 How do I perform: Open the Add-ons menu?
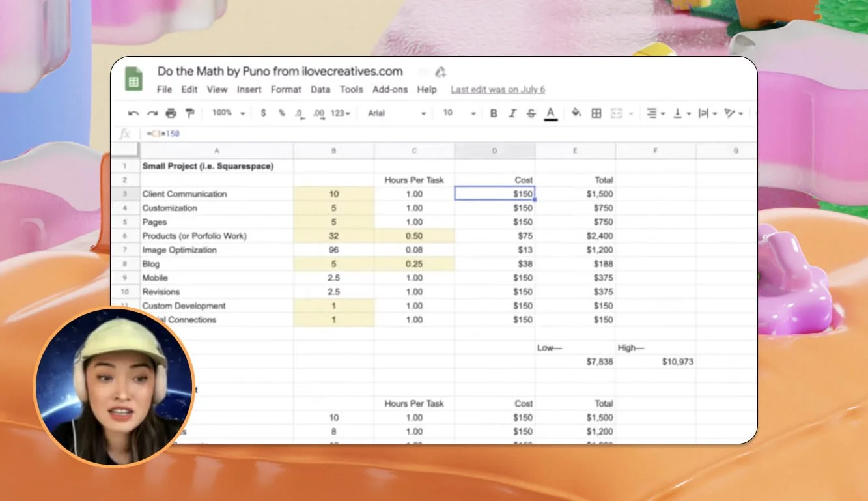point(390,90)
